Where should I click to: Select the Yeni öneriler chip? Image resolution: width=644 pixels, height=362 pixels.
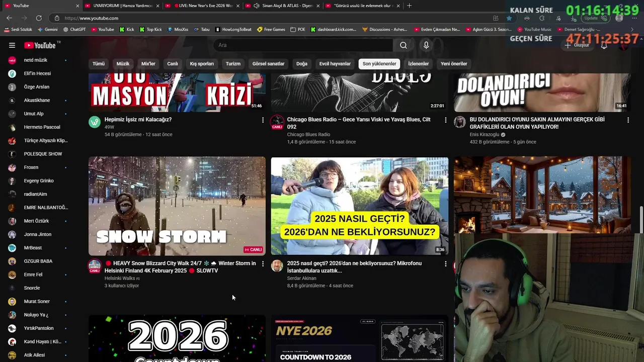point(454,64)
